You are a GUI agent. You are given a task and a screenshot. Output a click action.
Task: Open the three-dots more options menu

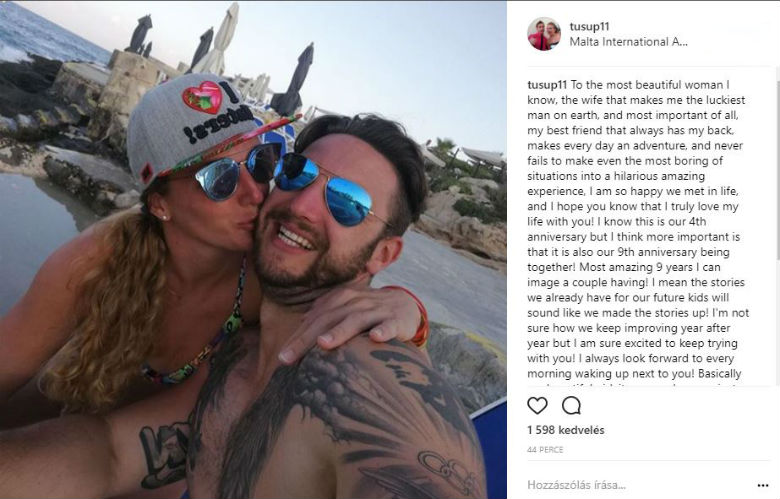763,485
